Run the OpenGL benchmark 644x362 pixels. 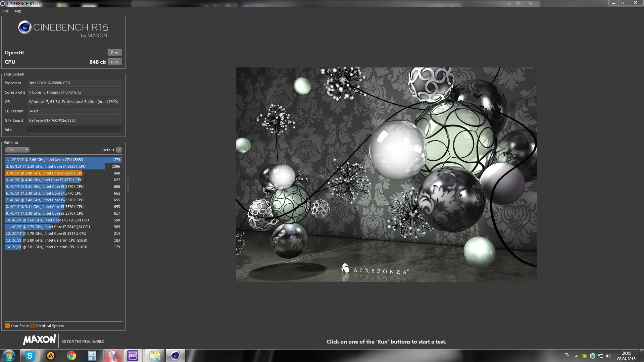pyautogui.click(x=114, y=53)
